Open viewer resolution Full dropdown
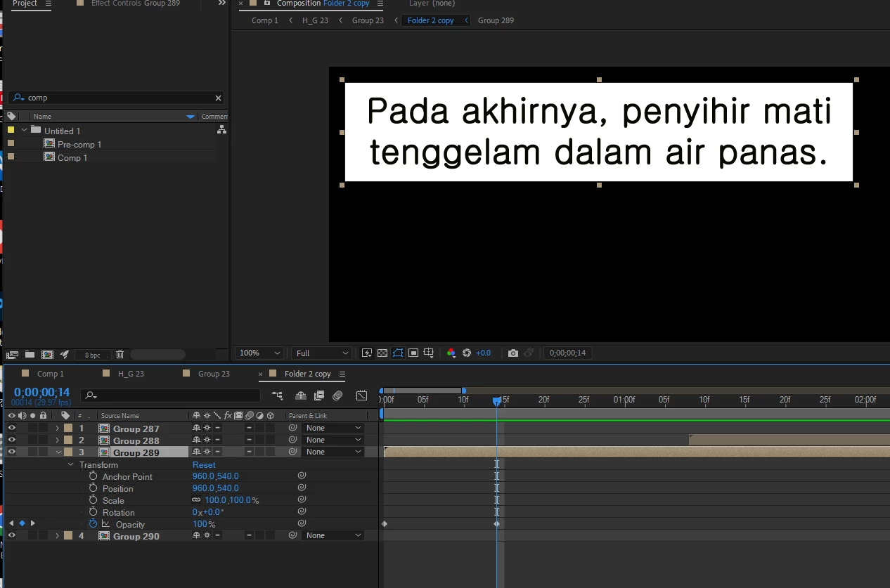 click(322, 353)
